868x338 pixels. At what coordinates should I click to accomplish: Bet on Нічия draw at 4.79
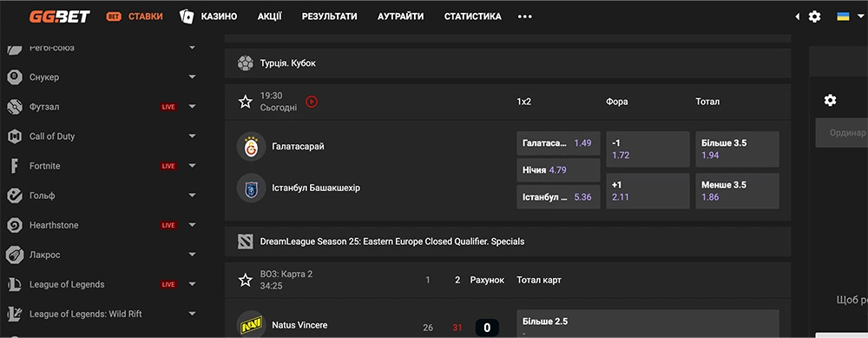coord(558,170)
